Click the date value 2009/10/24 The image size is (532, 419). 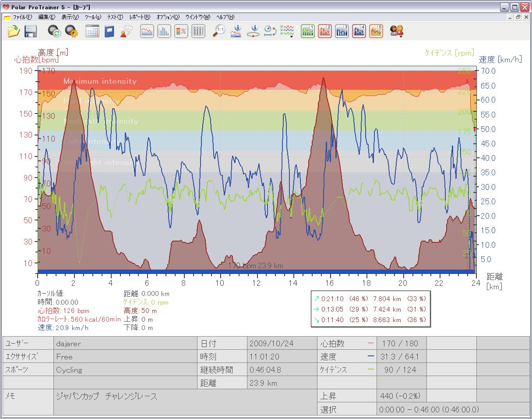tap(282, 343)
